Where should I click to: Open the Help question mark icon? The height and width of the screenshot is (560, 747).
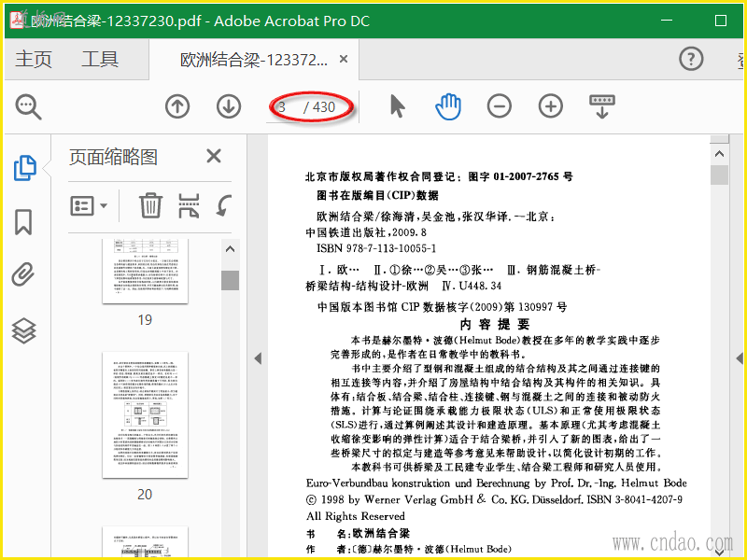pyautogui.click(x=691, y=59)
